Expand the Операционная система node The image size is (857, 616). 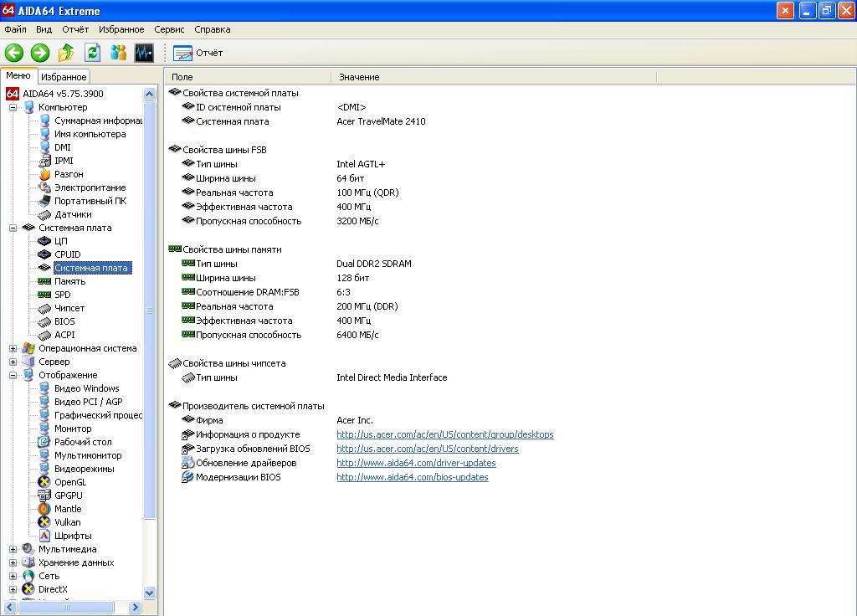13,348
